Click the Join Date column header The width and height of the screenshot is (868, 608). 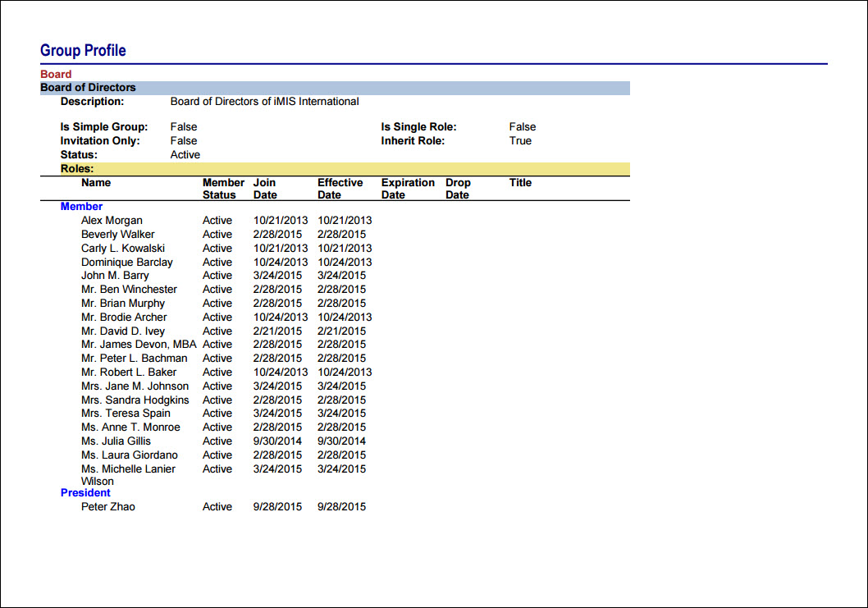[265, 189]
